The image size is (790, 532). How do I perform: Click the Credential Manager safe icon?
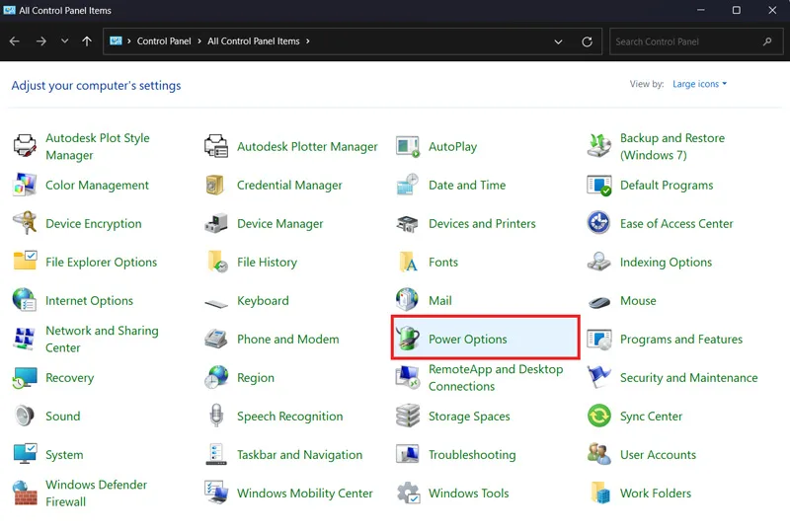pyautogui.click(x=215, y=185)
